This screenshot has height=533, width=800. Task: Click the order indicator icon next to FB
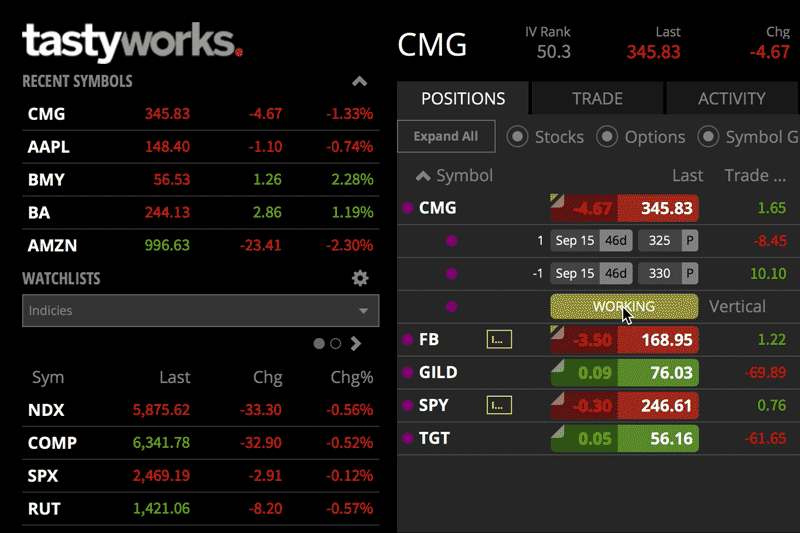(x=498, y=339)
